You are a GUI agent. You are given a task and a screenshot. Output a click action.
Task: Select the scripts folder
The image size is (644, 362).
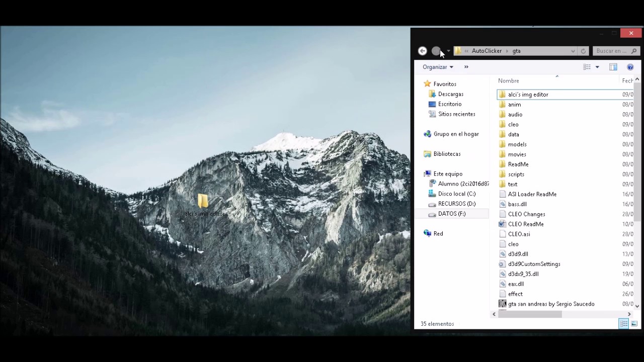(x=516, y=174)
